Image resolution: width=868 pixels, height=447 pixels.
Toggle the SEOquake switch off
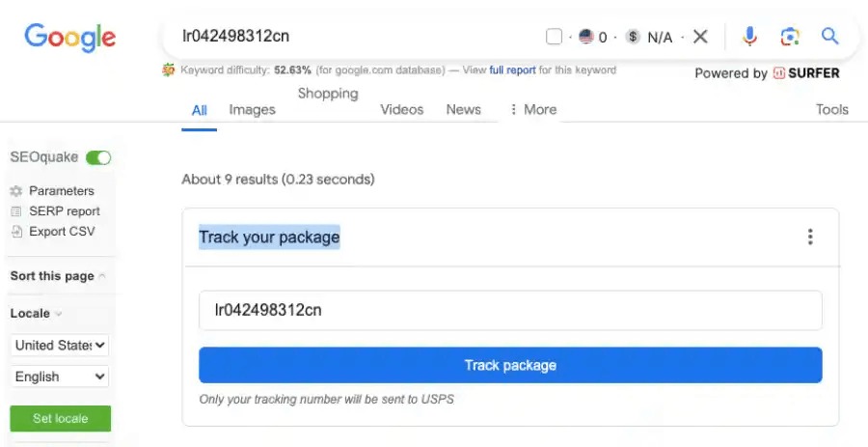click(x=98, y=158)
